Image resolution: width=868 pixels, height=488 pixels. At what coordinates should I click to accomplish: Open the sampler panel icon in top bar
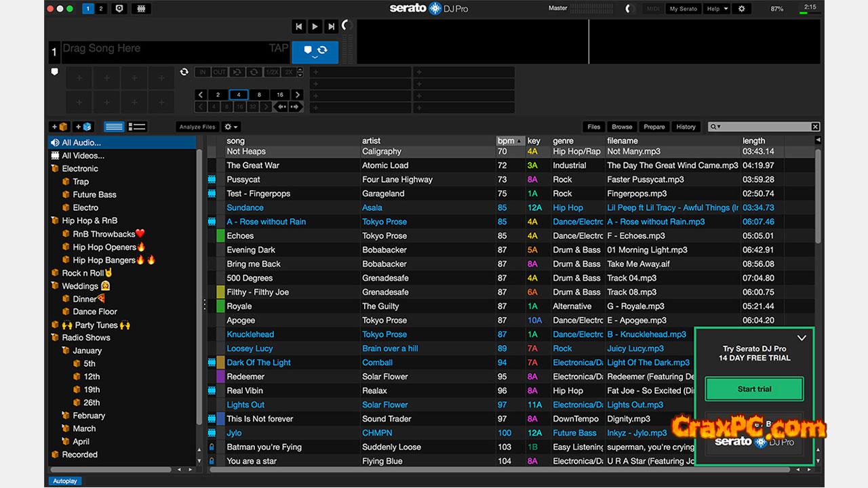click(140, 9)
